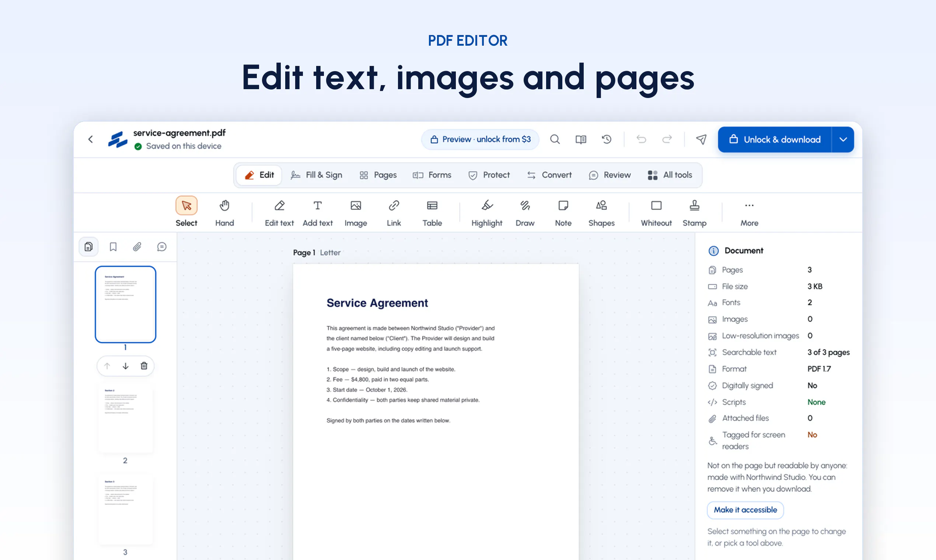Open version history clock icon
The height and width of the screenshot is (560, 936).
tap(607, 139)
